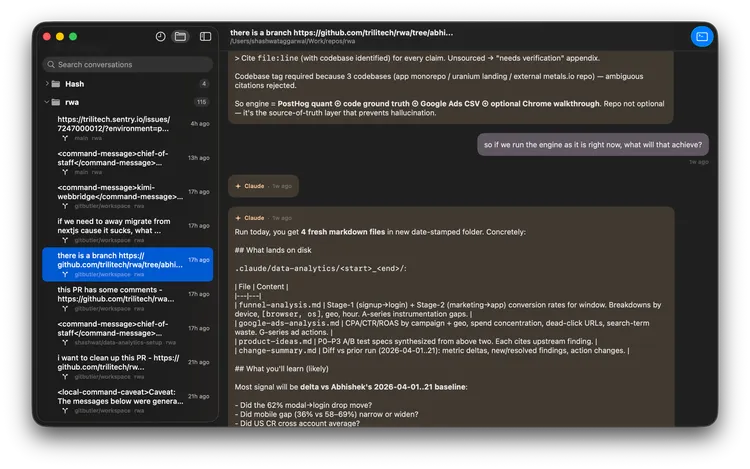Click the '4h ago' timestamp

pyautogui.click(x=200, y=124)
